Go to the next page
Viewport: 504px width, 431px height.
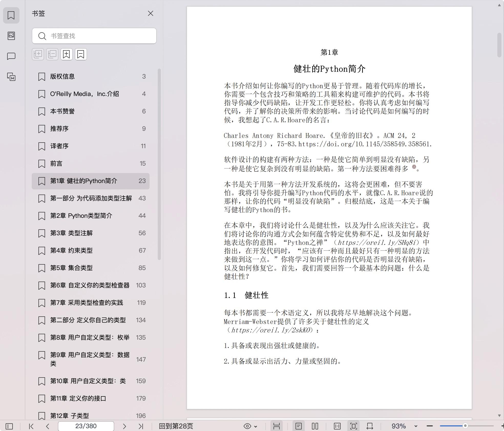[x=124, y=426]
